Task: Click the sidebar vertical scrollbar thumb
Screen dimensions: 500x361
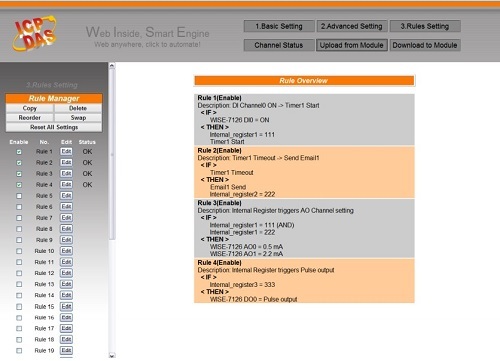Action: coord(112,154)
